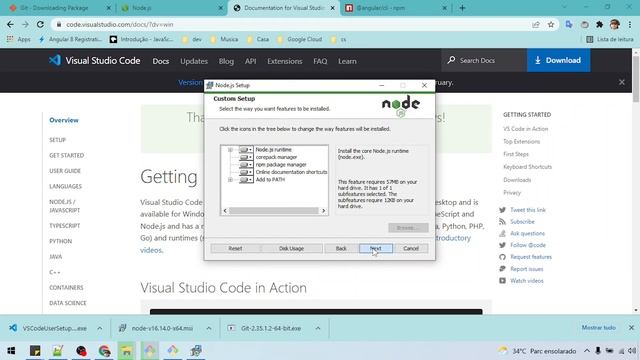Screen dimensions: 640x360
Task: Click the Search Docs field
Action: (484, 60)
